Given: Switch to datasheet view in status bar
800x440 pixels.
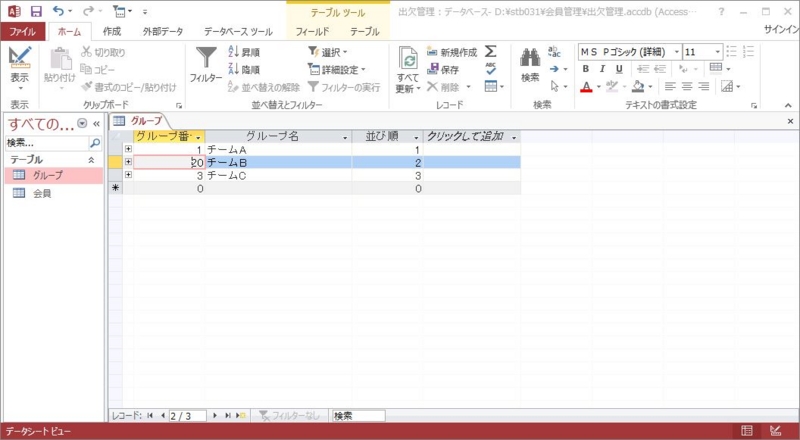Looking at the screenshot, I should [x=747, y=431].
